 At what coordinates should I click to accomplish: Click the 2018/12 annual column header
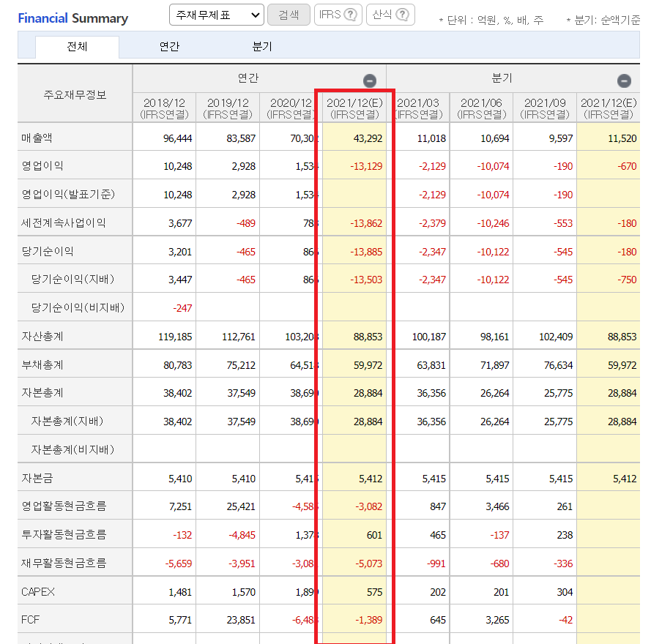pos(165,108)
